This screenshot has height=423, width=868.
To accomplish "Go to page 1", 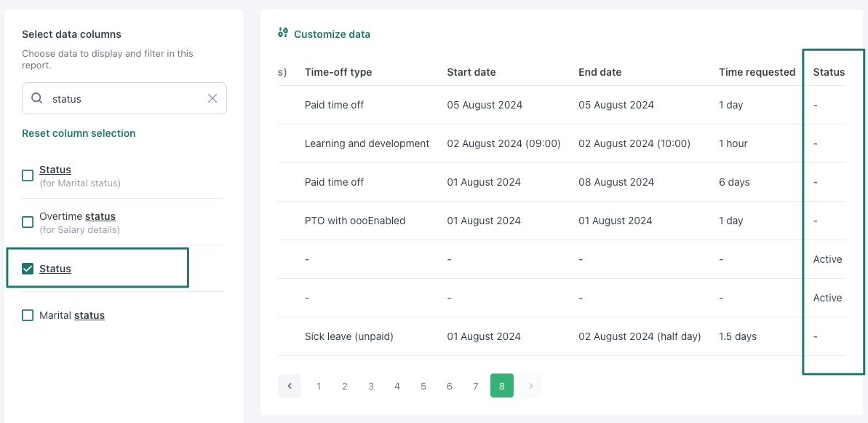I will 319,386.
